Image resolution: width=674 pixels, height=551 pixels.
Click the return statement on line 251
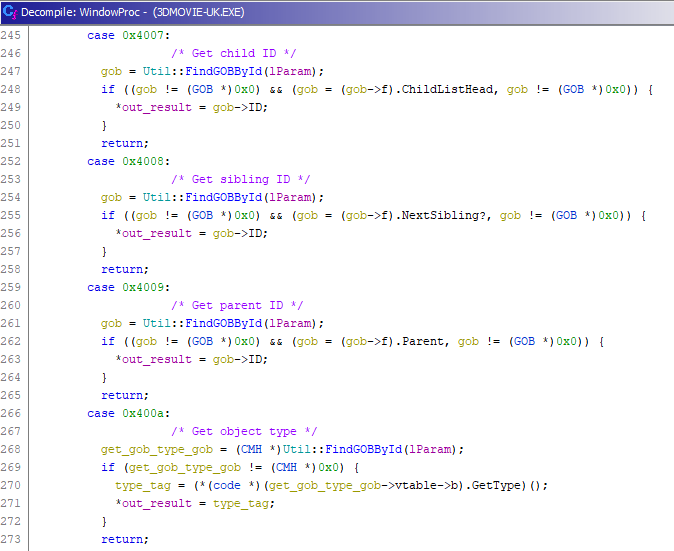pos(125,143)
